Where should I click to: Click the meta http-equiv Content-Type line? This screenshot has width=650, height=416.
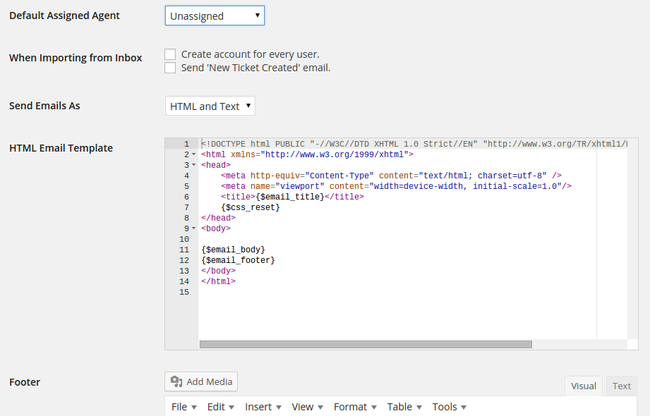[x=391, y=175]
